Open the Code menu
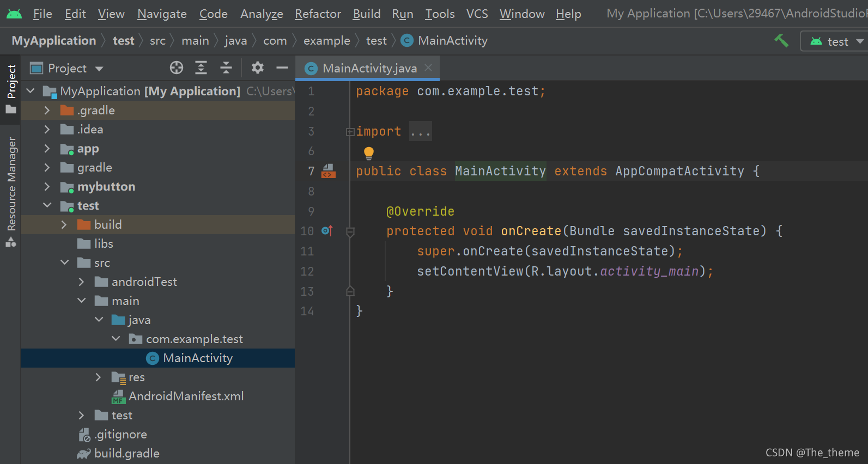 coord(213,14)
